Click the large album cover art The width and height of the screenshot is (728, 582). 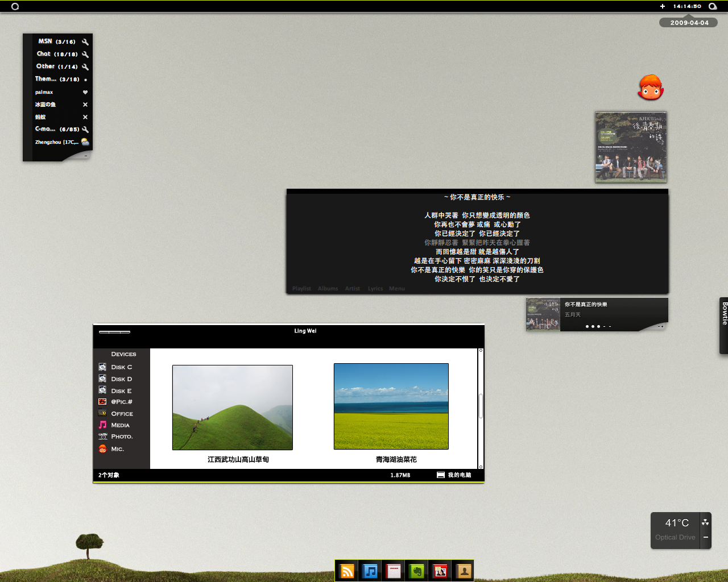pos(631,147)
